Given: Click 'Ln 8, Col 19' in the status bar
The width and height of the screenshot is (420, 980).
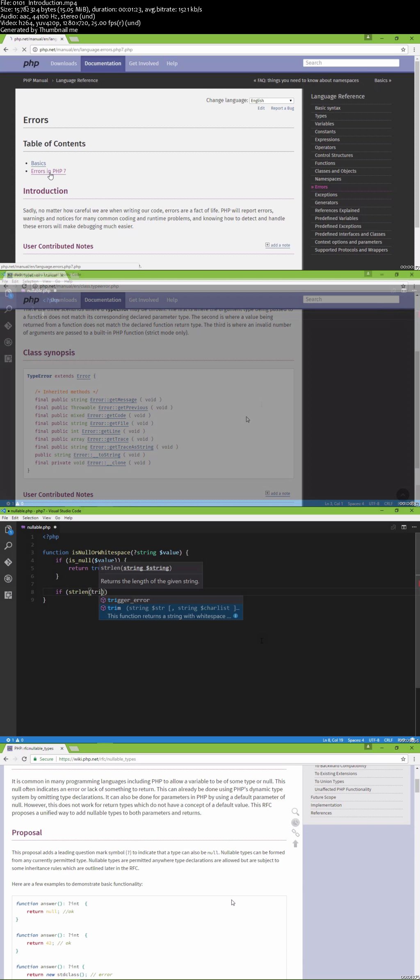Looking at the screenshot, I should 333,740.
